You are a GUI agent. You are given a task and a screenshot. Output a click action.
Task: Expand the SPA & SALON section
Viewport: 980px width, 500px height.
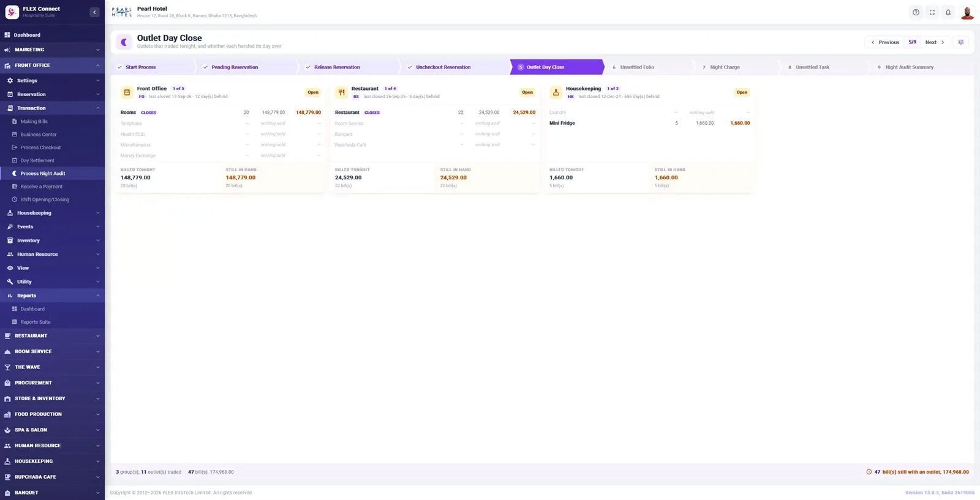point(52,430)
